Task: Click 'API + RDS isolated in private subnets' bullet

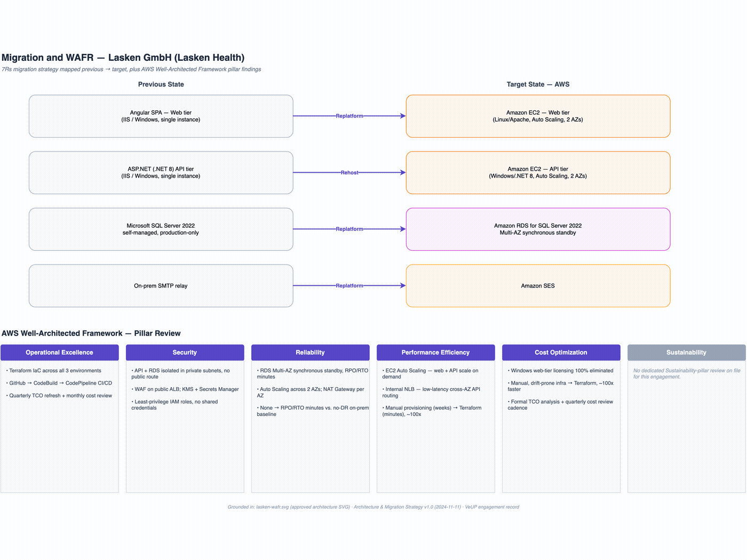Action: (x=181, y=374)
